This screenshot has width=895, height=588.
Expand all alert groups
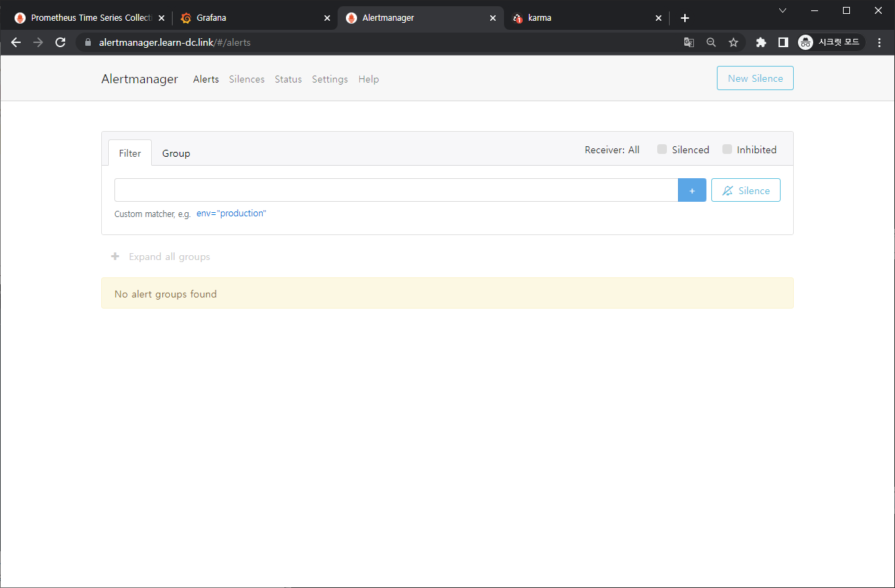tap(161, 257)
